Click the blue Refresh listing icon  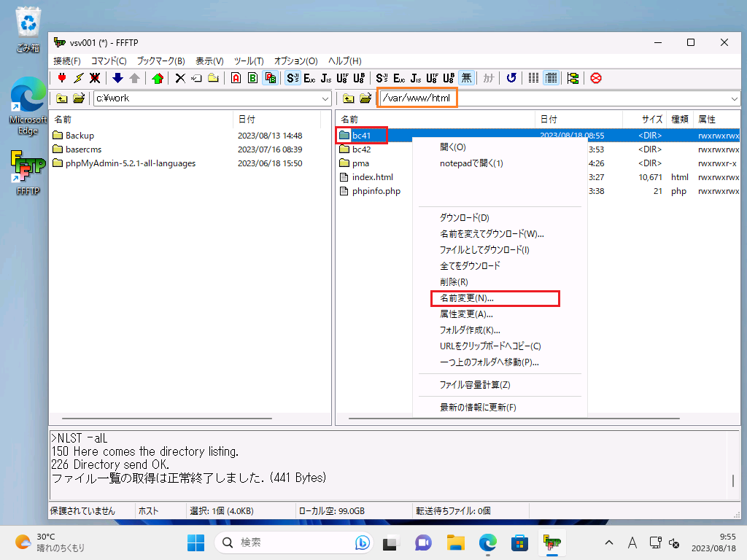click(x=511, y=78)
